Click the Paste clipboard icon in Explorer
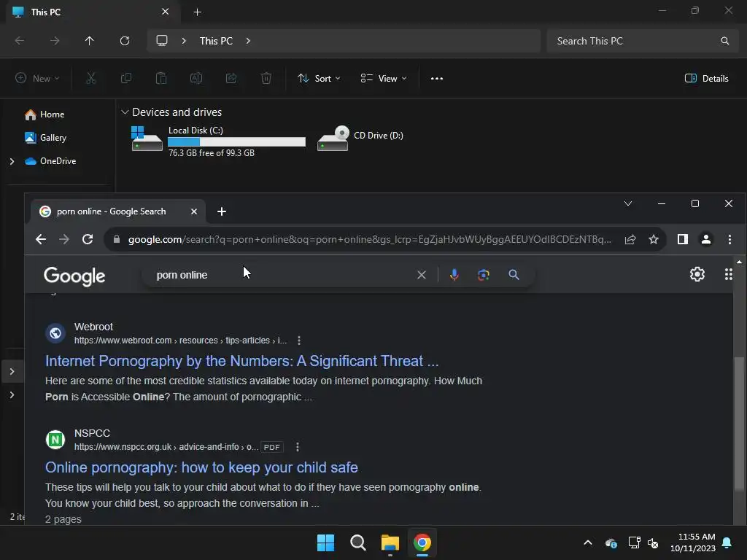This screenshot has height=560, width=747. [161, 78]
